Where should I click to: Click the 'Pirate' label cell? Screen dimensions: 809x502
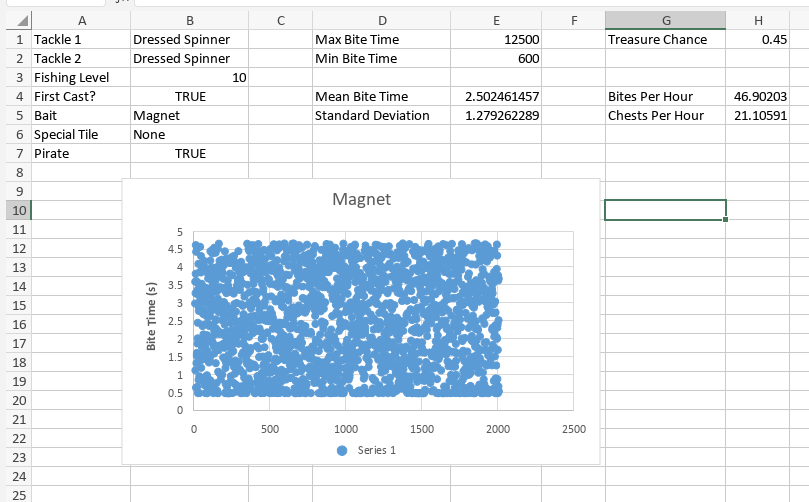click(x=82, y=154)
